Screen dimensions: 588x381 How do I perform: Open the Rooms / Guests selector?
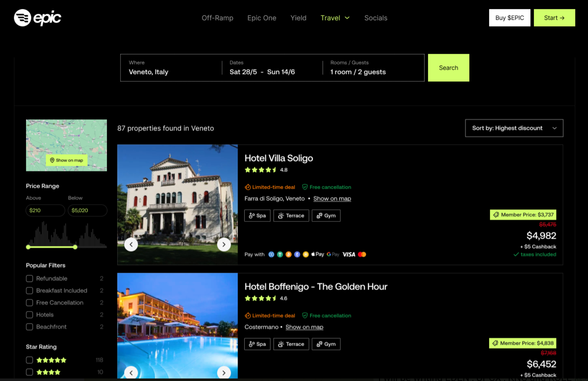pyautogui.click(x=373, y=68)
